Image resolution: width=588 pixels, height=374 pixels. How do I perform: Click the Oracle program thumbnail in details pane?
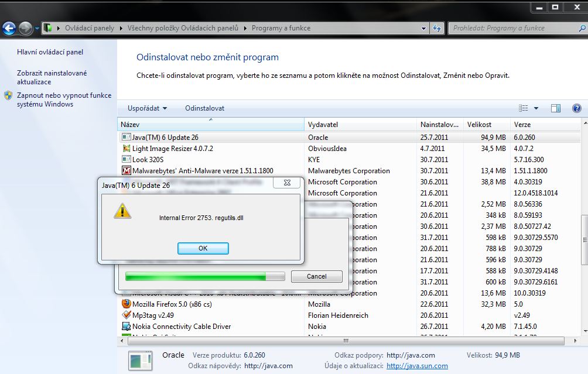click(140, 361)
